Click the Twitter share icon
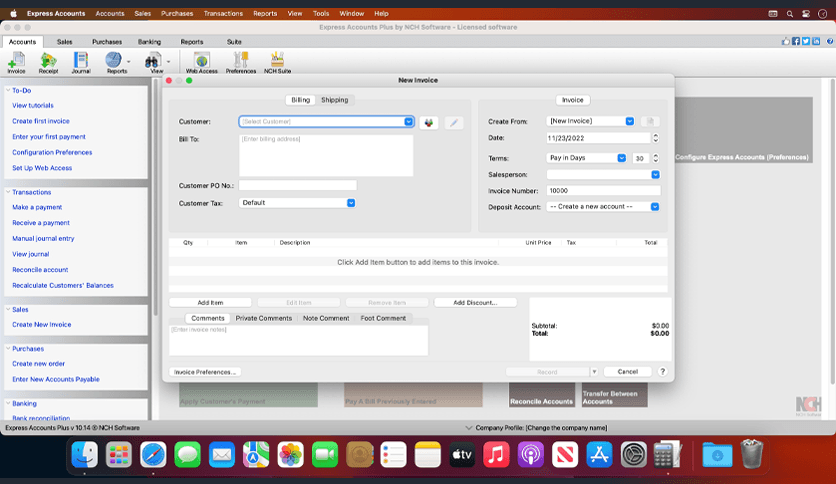 pos(806,41)
